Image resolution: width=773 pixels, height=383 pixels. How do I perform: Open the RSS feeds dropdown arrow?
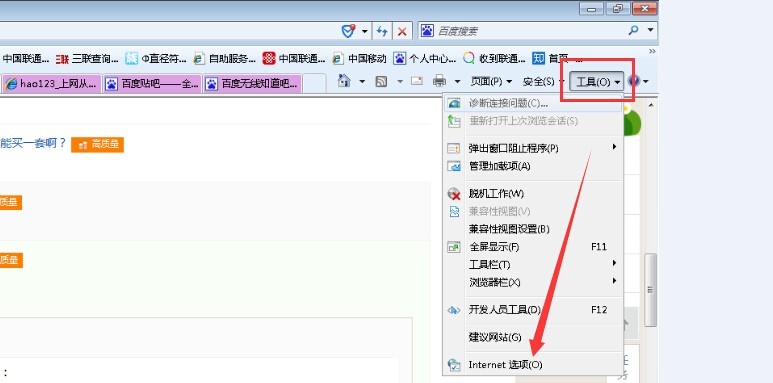tap(400, 81)
